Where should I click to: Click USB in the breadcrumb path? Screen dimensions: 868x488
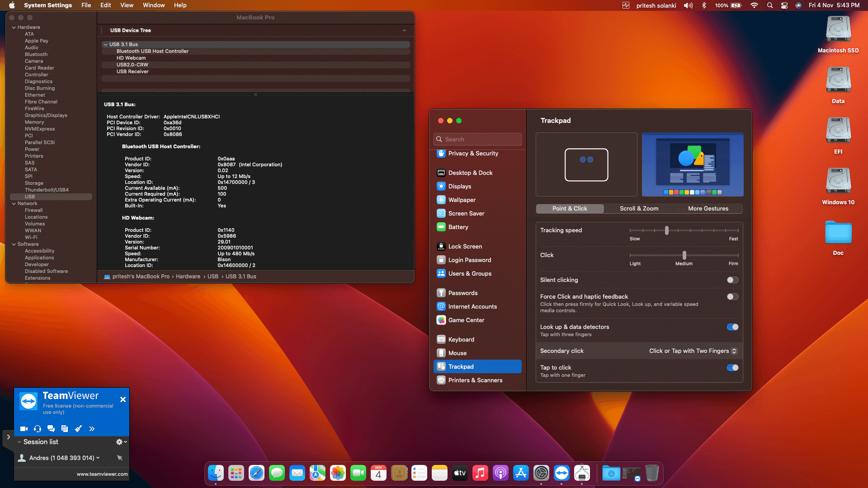213,276
